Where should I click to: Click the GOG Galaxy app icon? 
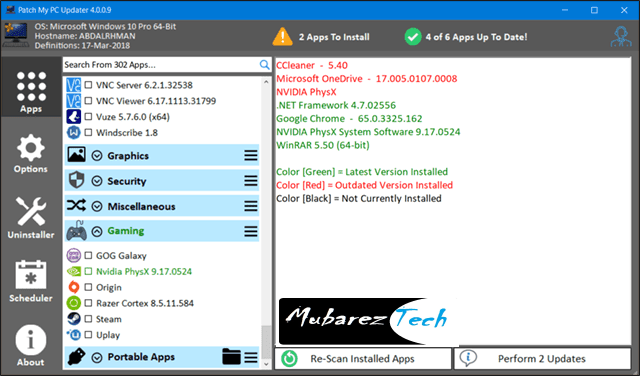[73, 256]
